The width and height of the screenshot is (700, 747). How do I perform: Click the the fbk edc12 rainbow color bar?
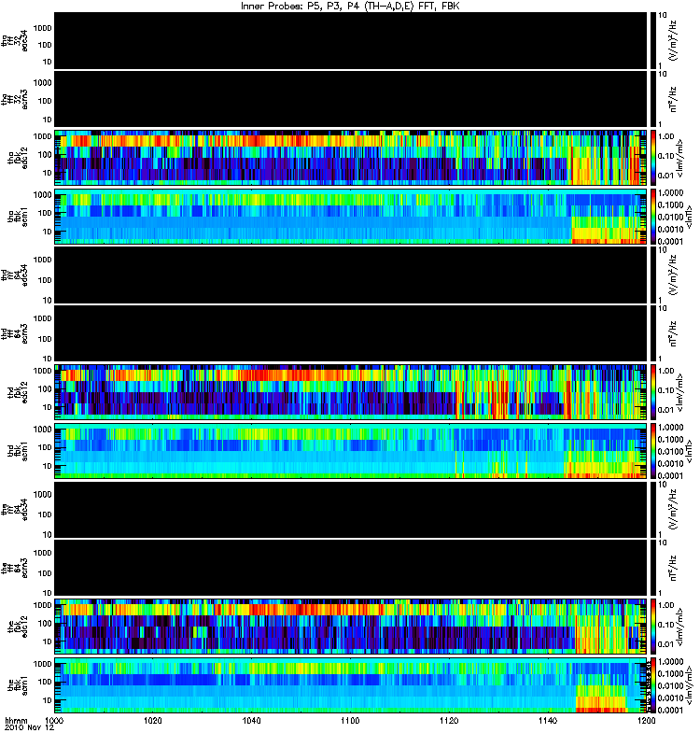click(x=653, y=627)
